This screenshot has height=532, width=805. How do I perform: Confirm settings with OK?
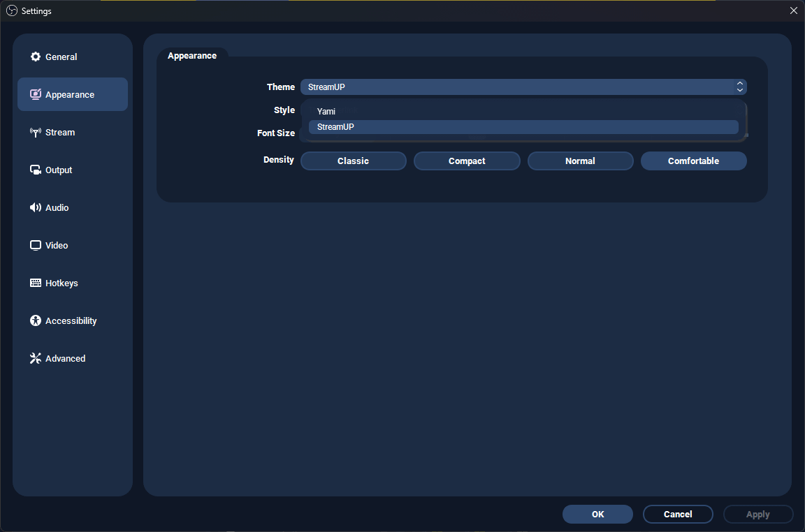597,514
